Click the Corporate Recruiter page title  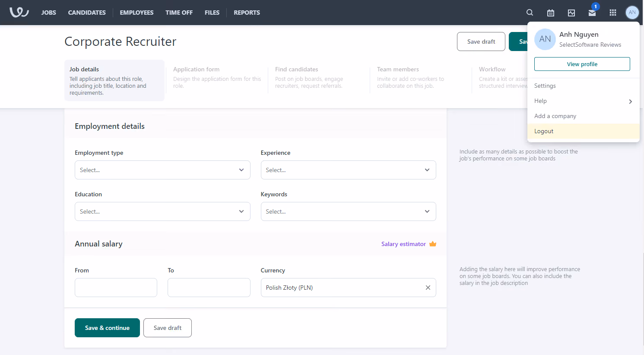pyautogui.click(x=121, y=42)
